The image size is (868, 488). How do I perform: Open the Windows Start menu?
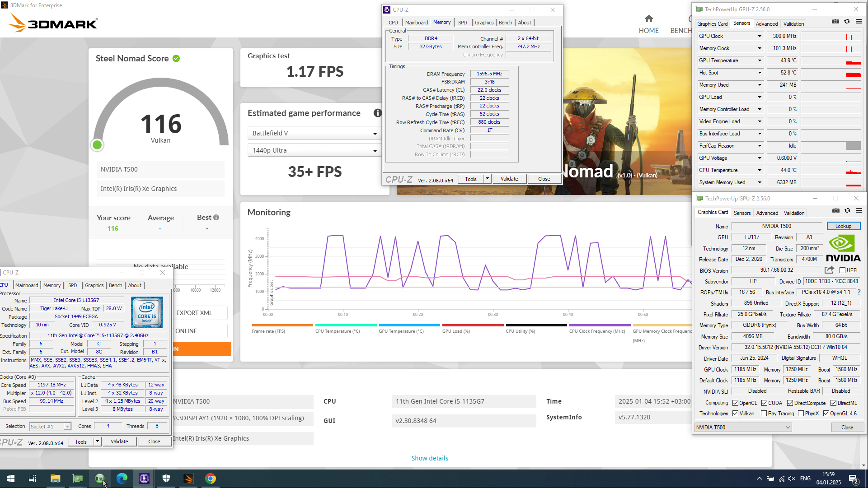11,479
